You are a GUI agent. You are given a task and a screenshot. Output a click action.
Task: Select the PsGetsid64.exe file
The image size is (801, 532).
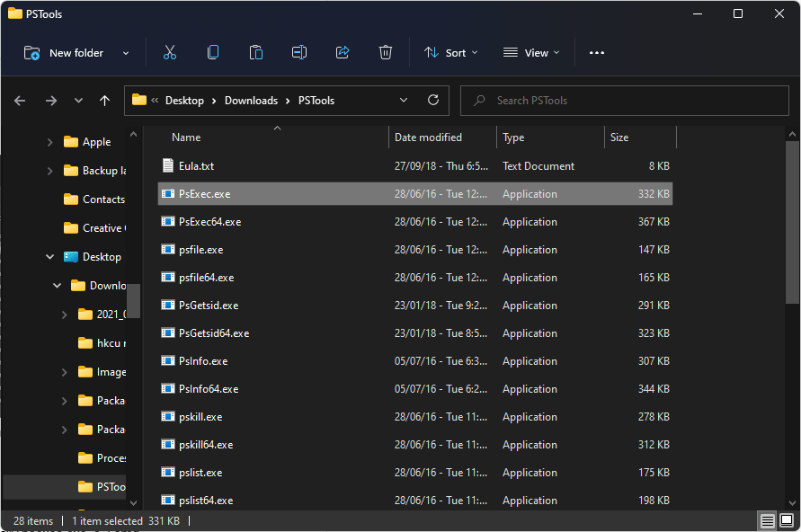click(214, 333)
